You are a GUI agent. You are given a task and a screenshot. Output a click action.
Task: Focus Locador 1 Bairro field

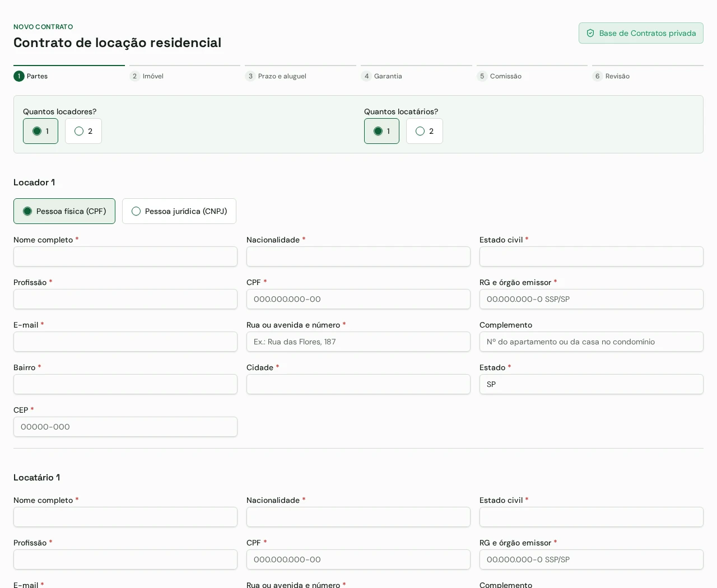125,384
